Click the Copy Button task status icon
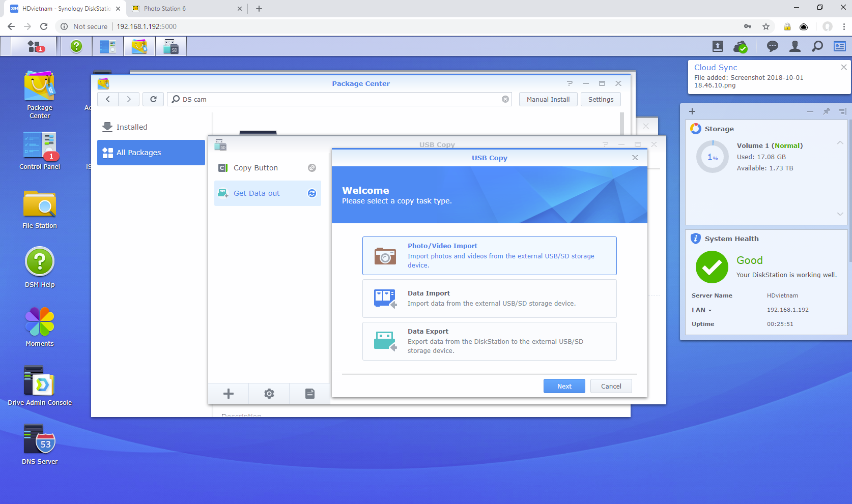 point(312,168)
